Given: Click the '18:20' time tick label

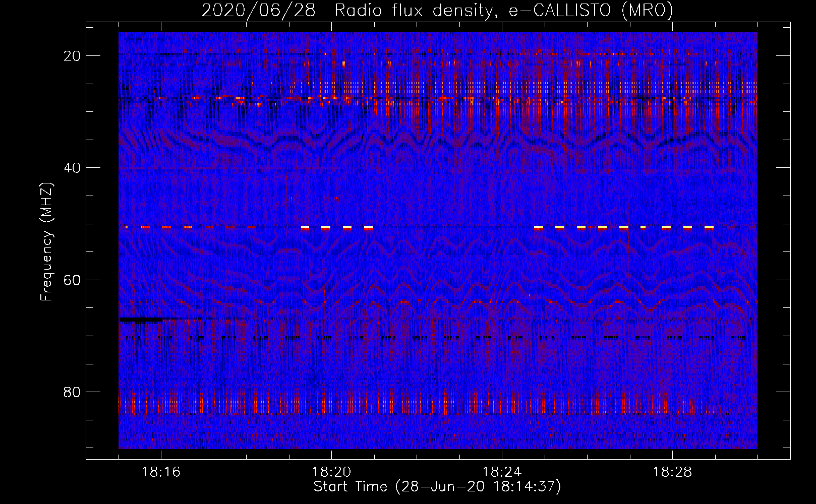Looking at the screenshot, I should click(331, 472).
